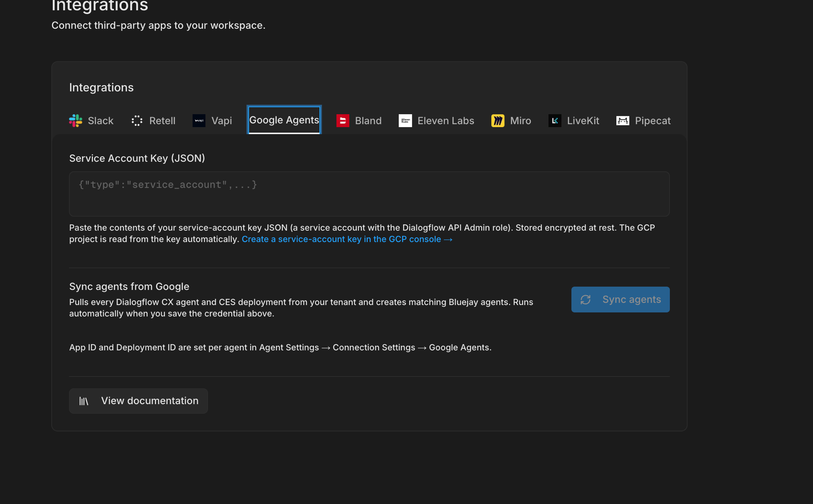The image size is (813, 504).
Task: Switch to the Eleven Labs tab label
Action: click(x=446, y=121)
